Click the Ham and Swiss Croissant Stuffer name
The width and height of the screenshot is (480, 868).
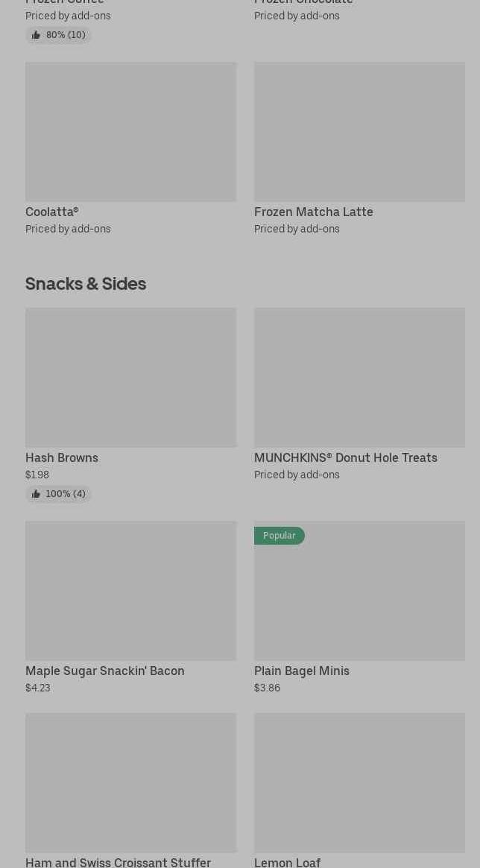click(118, 861)
